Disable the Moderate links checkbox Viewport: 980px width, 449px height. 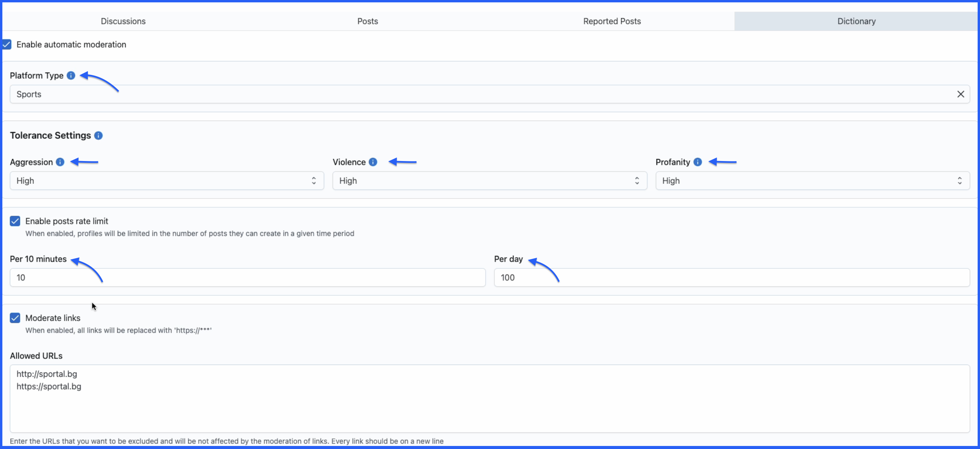pyautogui.click(x=15, y=318)
